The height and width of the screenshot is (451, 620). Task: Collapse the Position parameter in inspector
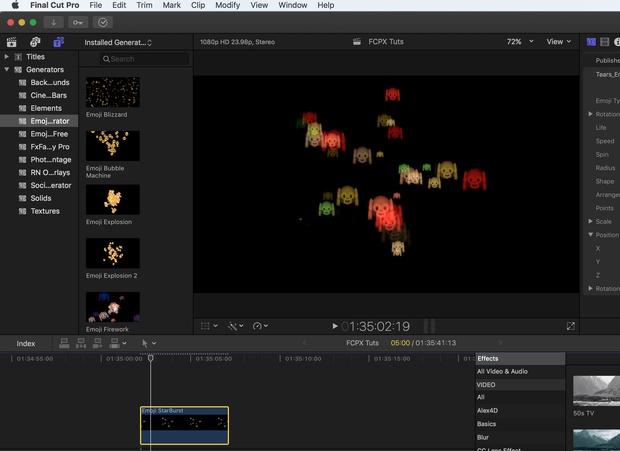(590, 235)
